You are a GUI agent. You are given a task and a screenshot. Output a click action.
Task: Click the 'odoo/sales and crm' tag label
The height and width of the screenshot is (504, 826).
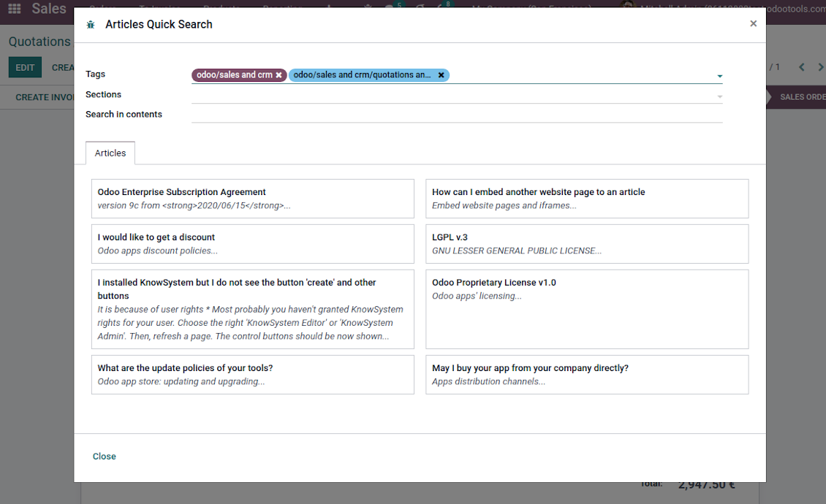click(x=235, y=75)
